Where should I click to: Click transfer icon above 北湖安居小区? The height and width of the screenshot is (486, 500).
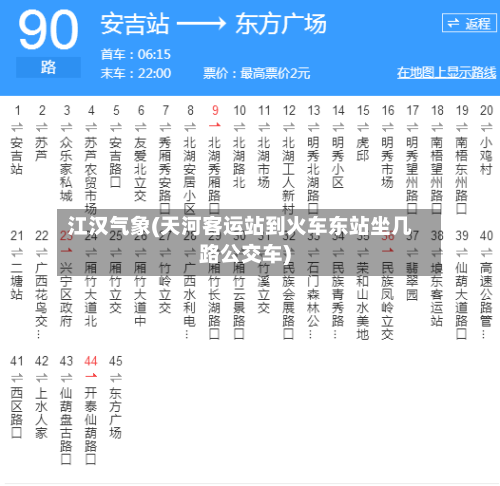click(x=190, y=127)
